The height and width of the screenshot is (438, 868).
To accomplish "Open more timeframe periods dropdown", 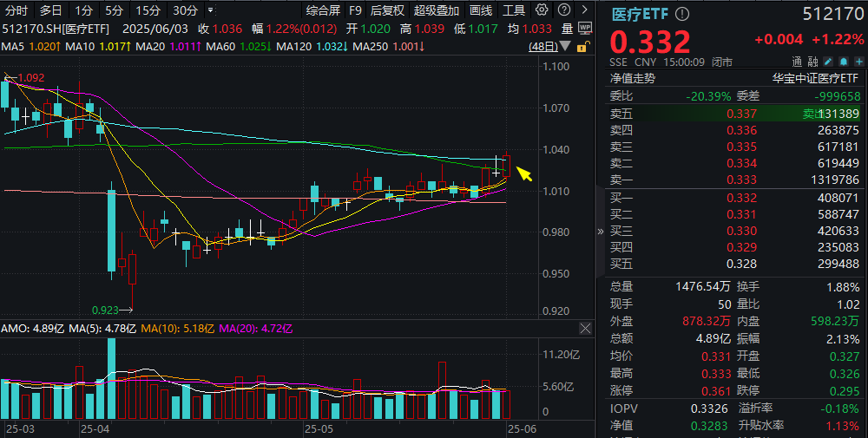I will pos(211,10).
